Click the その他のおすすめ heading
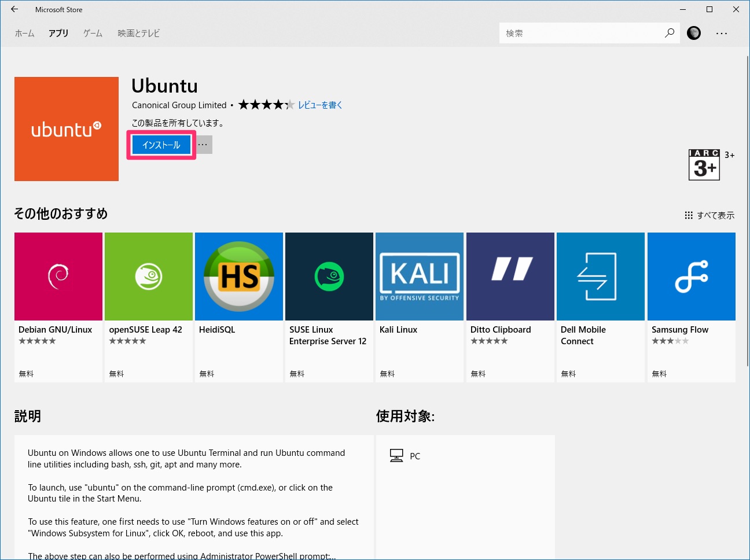The height and width of the screenshot is (560, 750). coord(61,213)
